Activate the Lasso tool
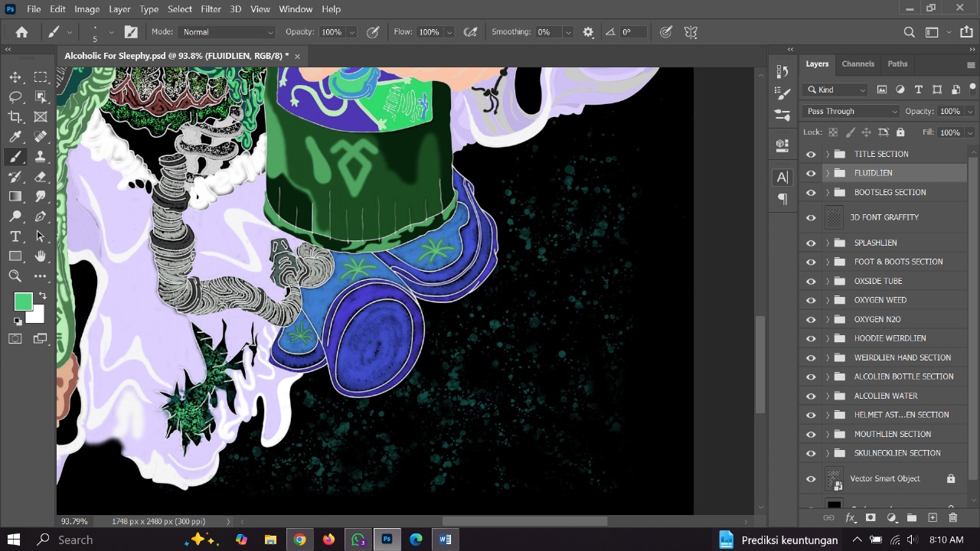The width and height of the screenshot is (980, 551). pyautogui.click(x=15, y=96)
